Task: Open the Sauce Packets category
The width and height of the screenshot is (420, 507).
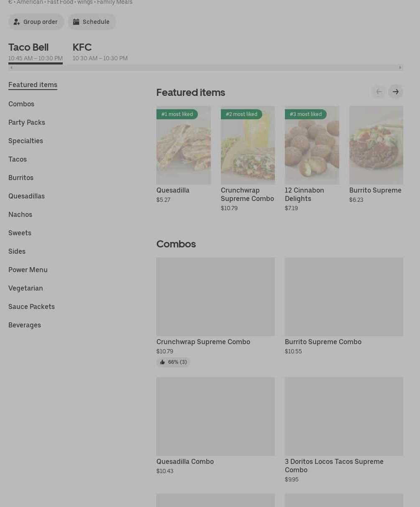Action: (31, 306)
